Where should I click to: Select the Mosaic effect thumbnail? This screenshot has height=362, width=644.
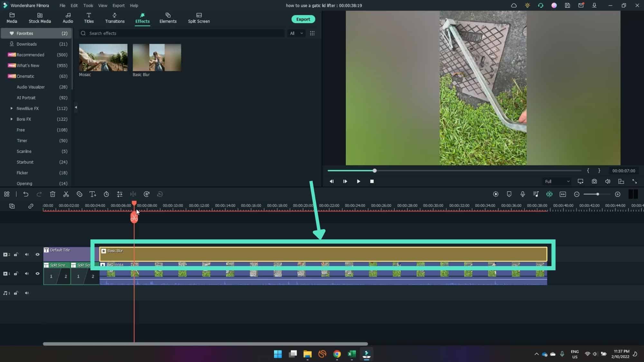click(x=103, y=57)
